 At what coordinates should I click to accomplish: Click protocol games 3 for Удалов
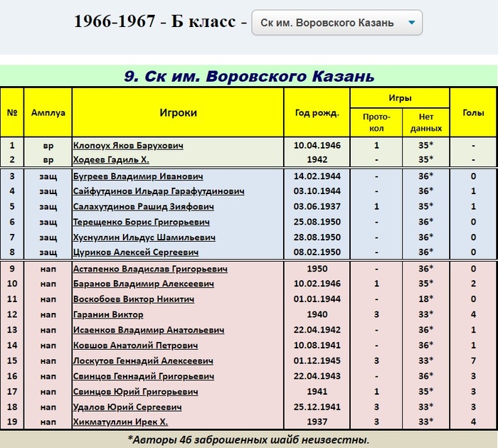pyautogui.click(x=376, y=407)
